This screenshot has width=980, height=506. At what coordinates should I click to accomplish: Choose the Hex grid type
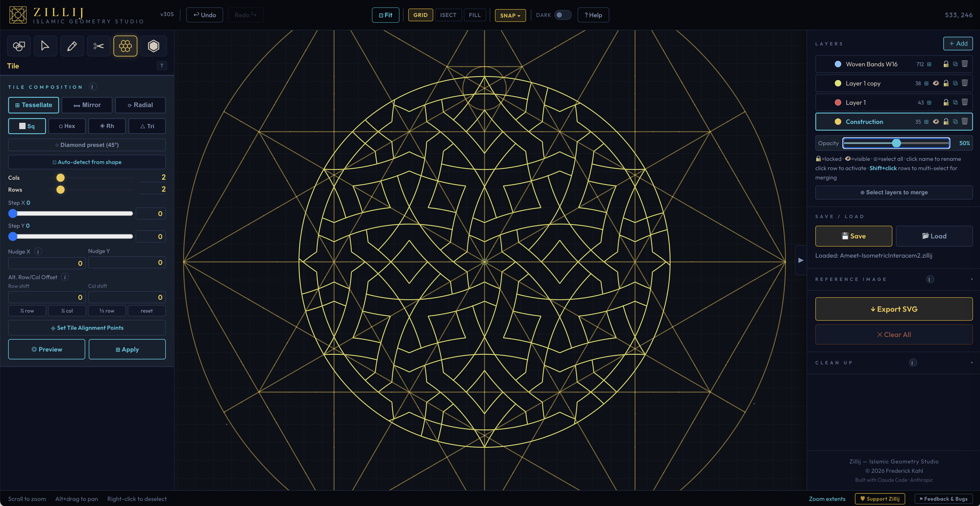click(x=67, y=126)
